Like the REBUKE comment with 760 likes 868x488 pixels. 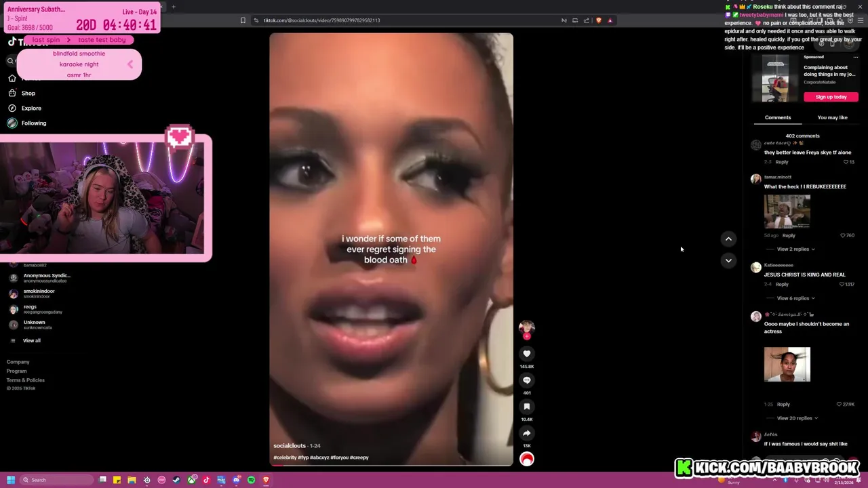843,235
